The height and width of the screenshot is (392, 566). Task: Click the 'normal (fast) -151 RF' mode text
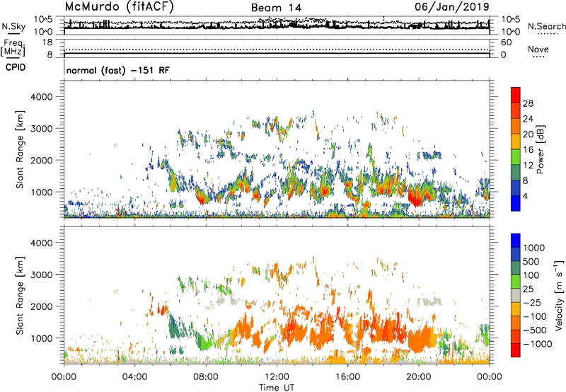click(x=117, y=70)
